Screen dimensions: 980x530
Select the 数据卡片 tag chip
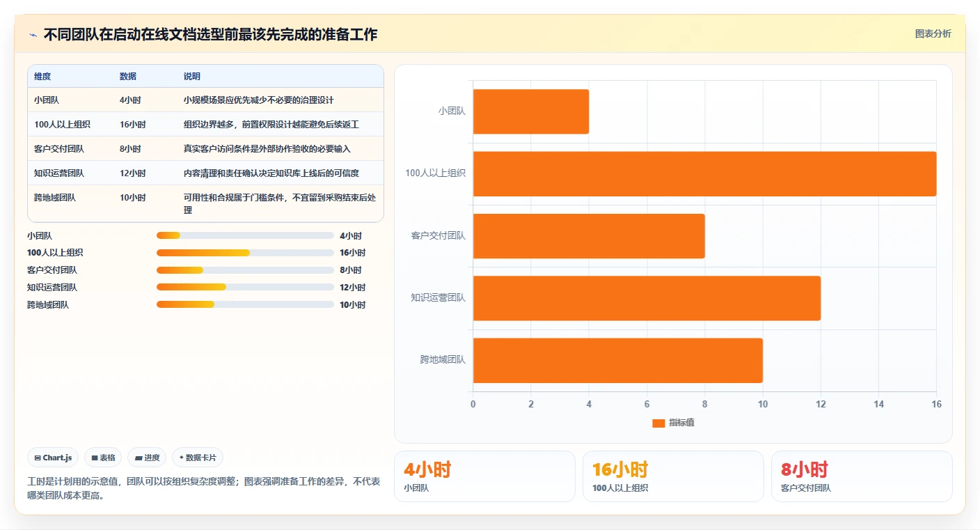[198, 458]
